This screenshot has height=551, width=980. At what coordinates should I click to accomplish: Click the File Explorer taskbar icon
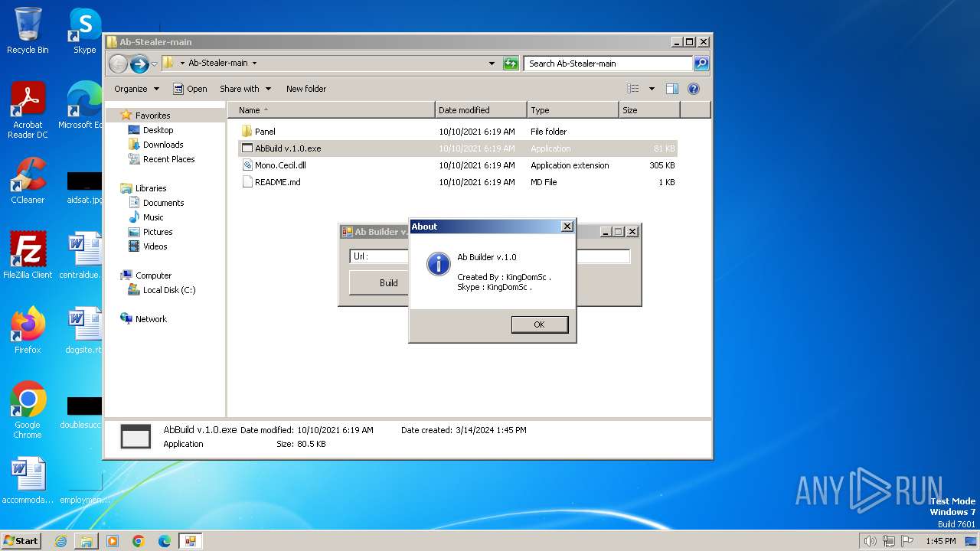[87, 541]
